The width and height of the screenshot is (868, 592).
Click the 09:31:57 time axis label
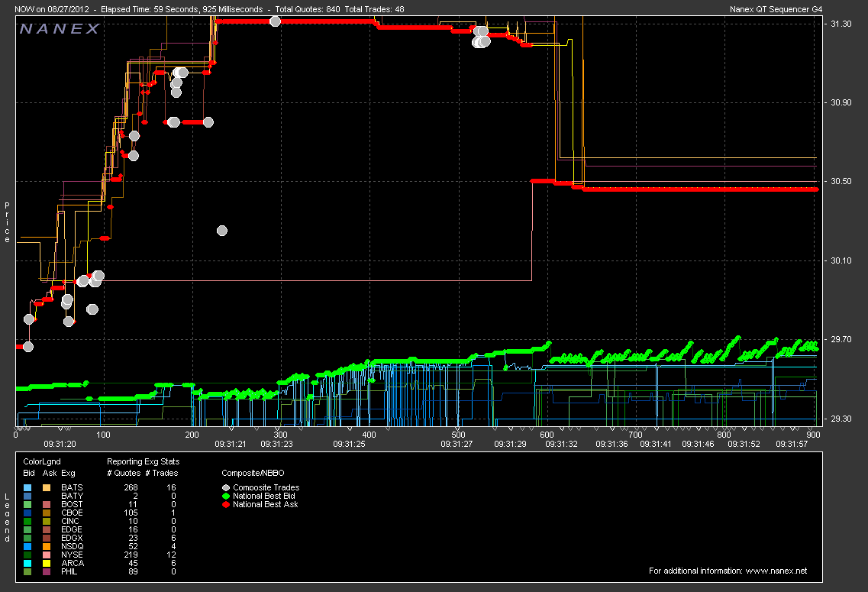792,444
